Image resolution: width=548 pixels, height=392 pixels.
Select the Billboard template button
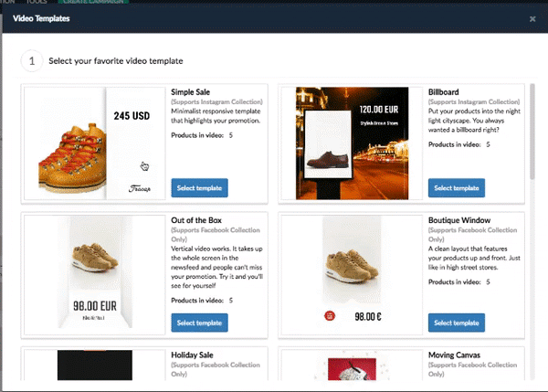pyautogui.click(x=457, y=188)
